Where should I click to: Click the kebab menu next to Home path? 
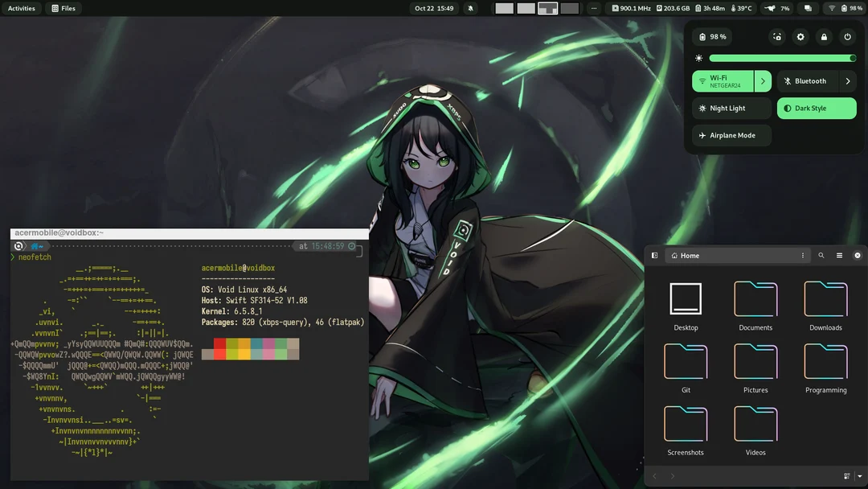802,255
